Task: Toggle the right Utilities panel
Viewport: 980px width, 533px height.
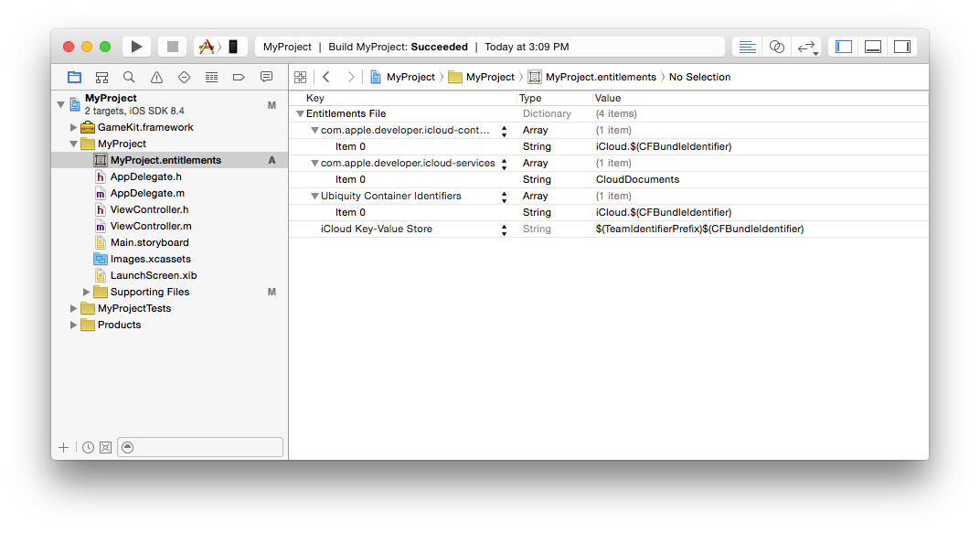Action: [902, 47]
